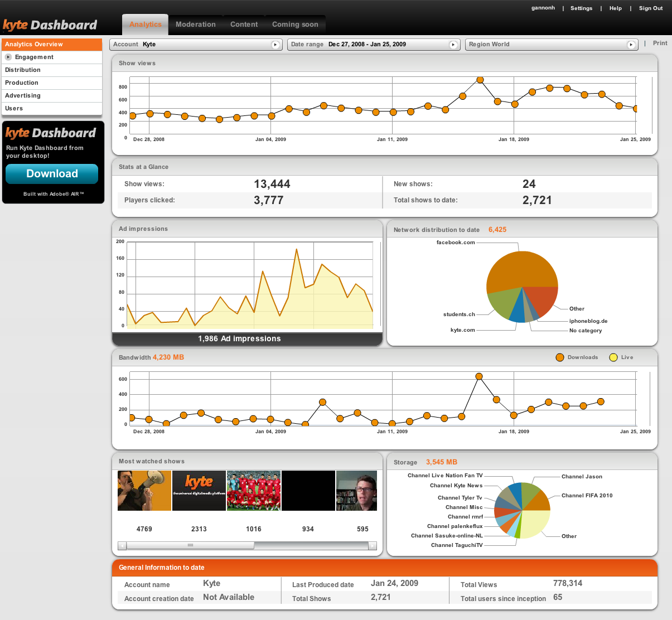The image size is (672, 620).
Task: Expand the Engagement sidebar arrow icon
Action: click(8, 57)
